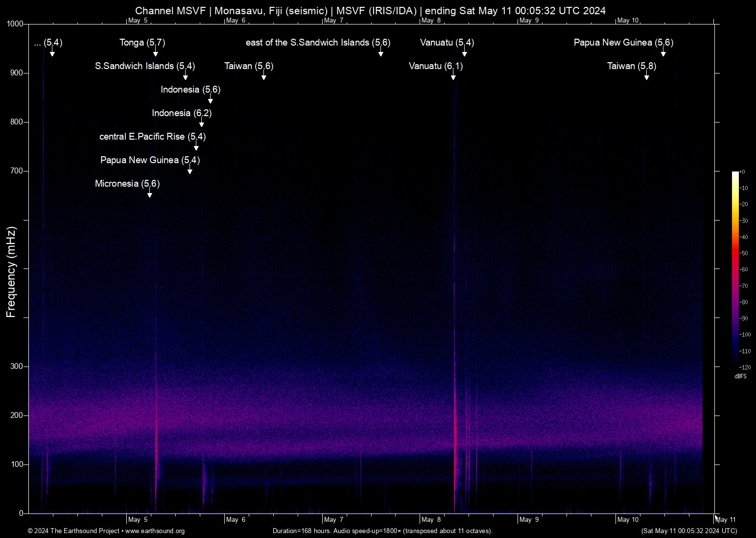Click the dBFS color scale gradient bar
This screenshot has height=538, width=756.
point(735,269)
